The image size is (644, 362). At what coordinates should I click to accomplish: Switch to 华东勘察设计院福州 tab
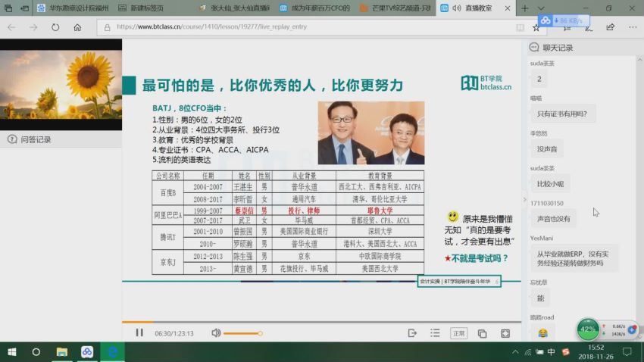pyautogui.click(x=73, y=8)
